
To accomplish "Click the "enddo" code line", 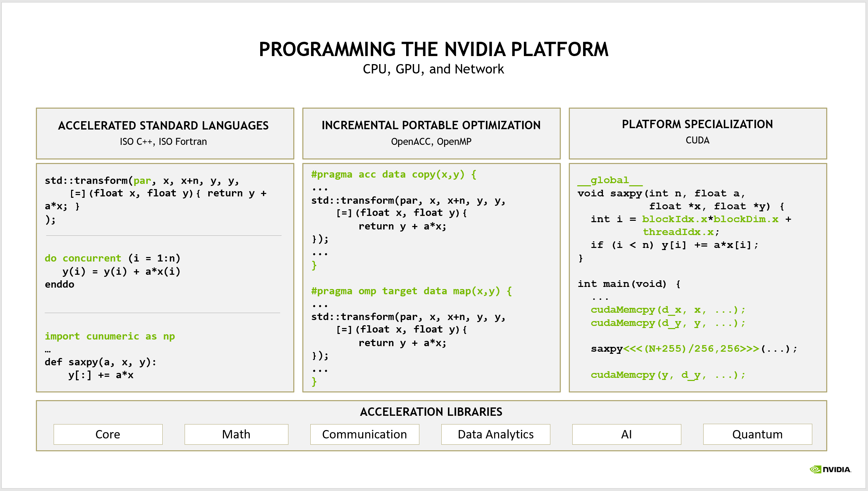I will click(x=60, y=285).
